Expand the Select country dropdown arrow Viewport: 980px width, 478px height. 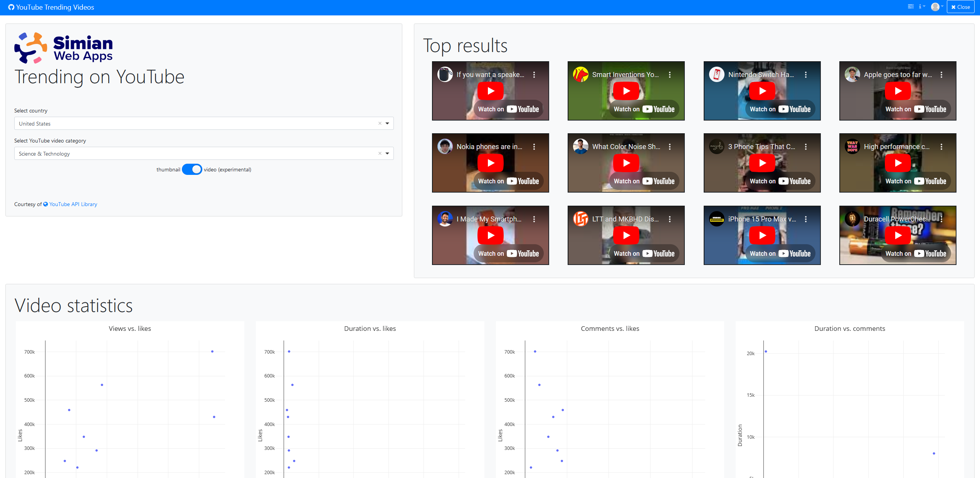(387, 123)
